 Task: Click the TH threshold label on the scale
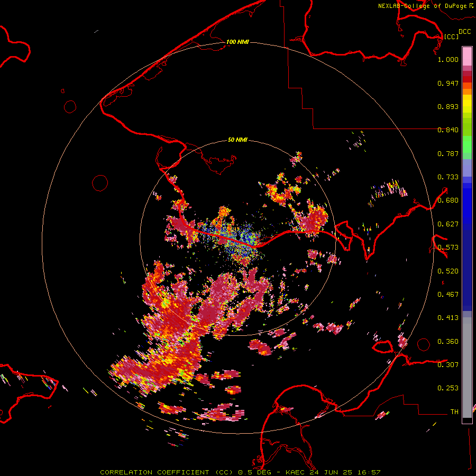pos(454,412)
